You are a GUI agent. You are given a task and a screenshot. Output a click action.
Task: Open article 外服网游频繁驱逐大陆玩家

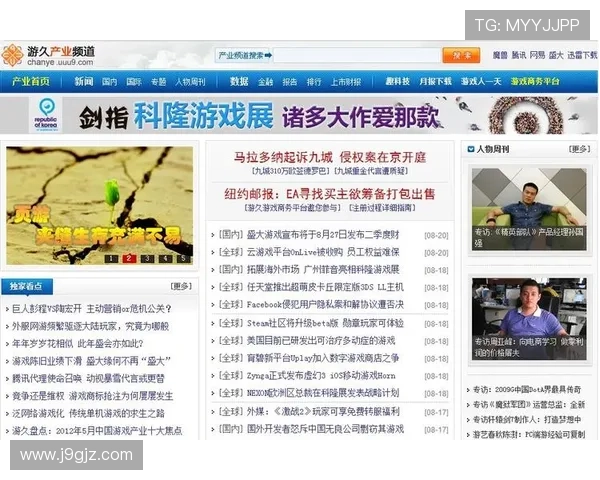pyautogui.click(x=90, y=326)
